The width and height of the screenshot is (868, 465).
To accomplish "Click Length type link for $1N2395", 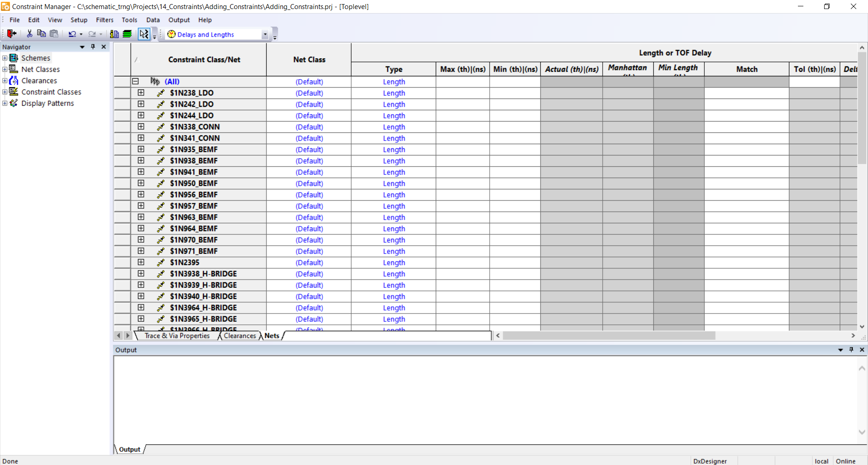I will pyautogui.click(x=394, y=263).
